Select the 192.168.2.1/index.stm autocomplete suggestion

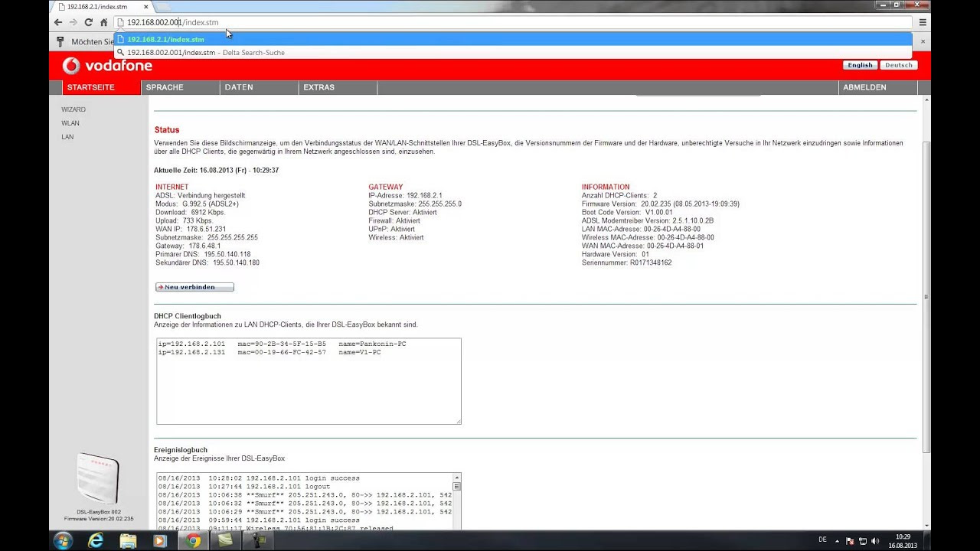pyautogui.click(x=513, y=39)
